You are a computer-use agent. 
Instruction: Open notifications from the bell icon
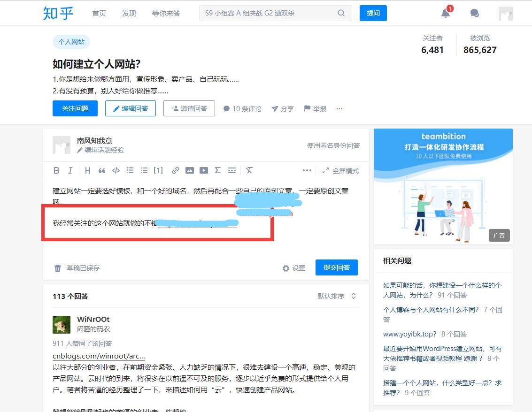445,13
